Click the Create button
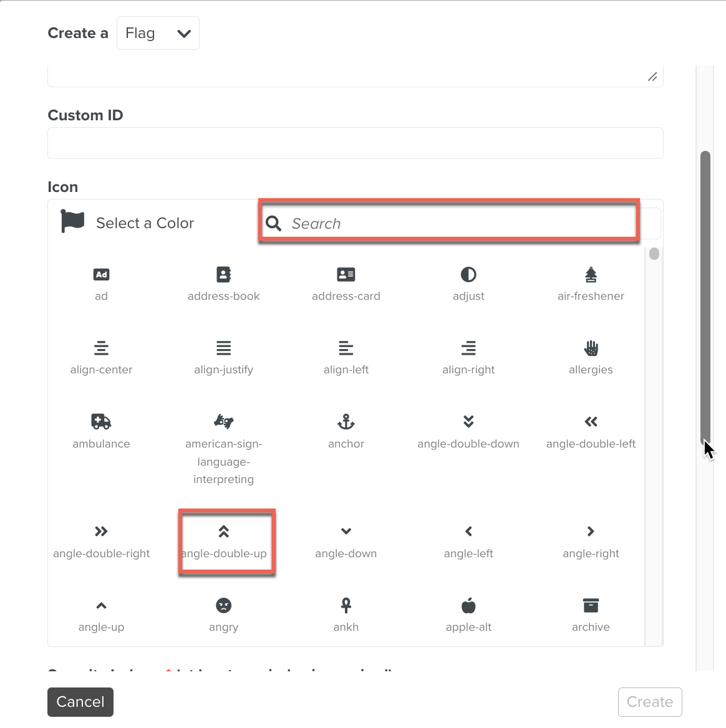Viewport: 726px width, 728px height. pos(649,702)
